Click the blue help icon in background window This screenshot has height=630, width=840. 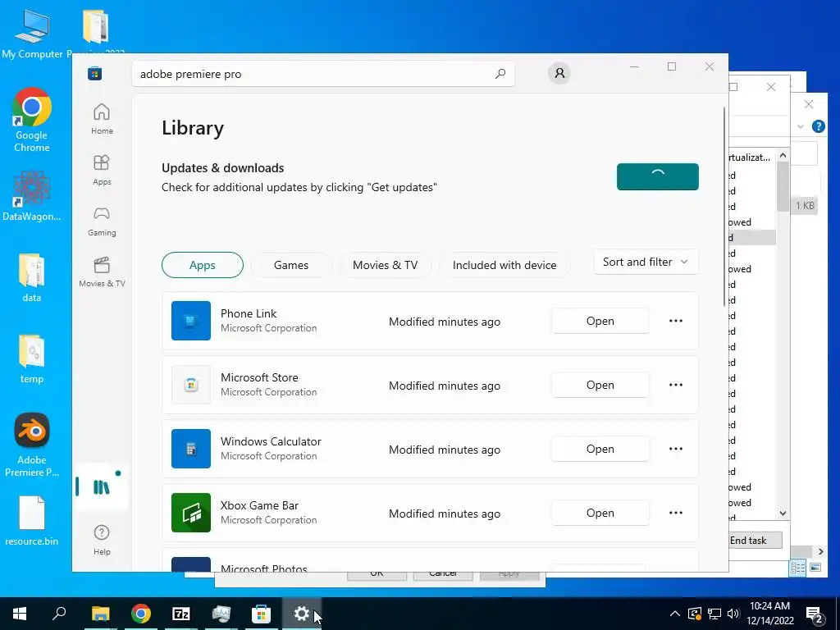click(818, 126)
